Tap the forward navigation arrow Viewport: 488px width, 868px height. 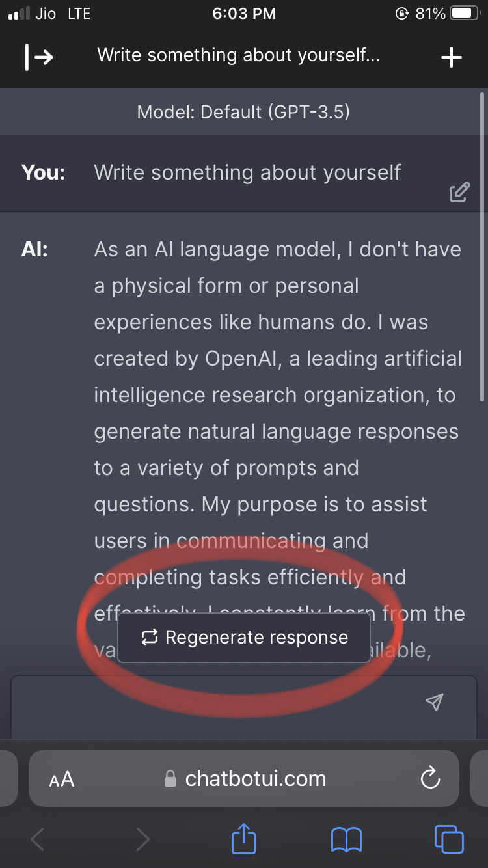click(x=142, y=839)
